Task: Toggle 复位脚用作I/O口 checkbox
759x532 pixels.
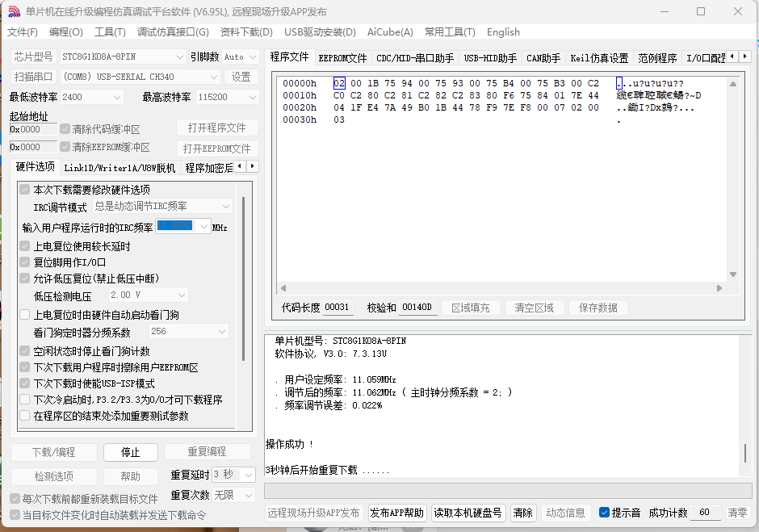Action: 25,262
